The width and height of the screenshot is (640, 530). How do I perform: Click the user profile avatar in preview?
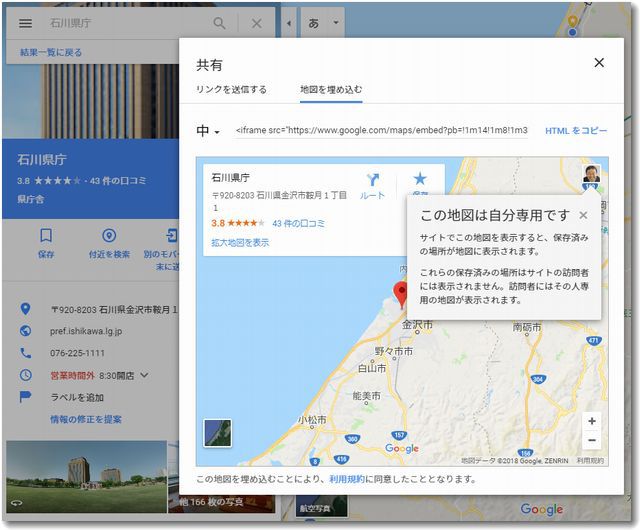[x=591, y=174]
